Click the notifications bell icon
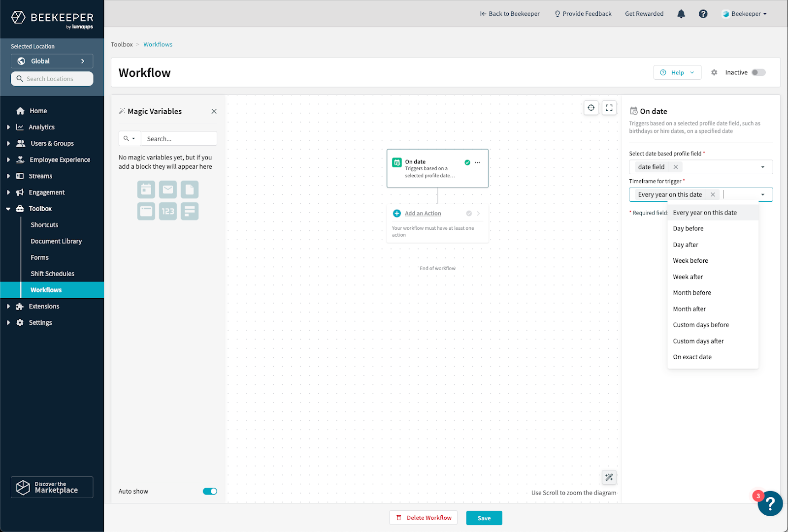Viewport: 788px width, 532px height. click(x=681, y=14)
